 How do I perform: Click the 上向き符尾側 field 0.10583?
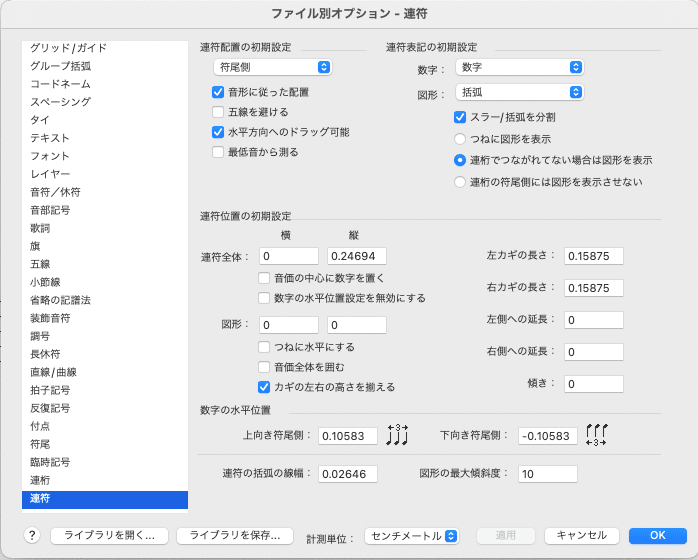348,436
